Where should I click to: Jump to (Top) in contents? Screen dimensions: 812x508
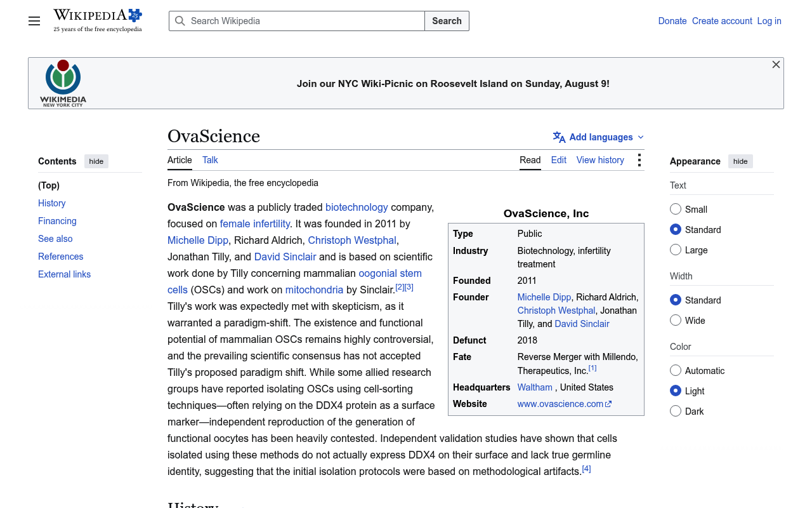pyautogui.click(x=49, y=185)
